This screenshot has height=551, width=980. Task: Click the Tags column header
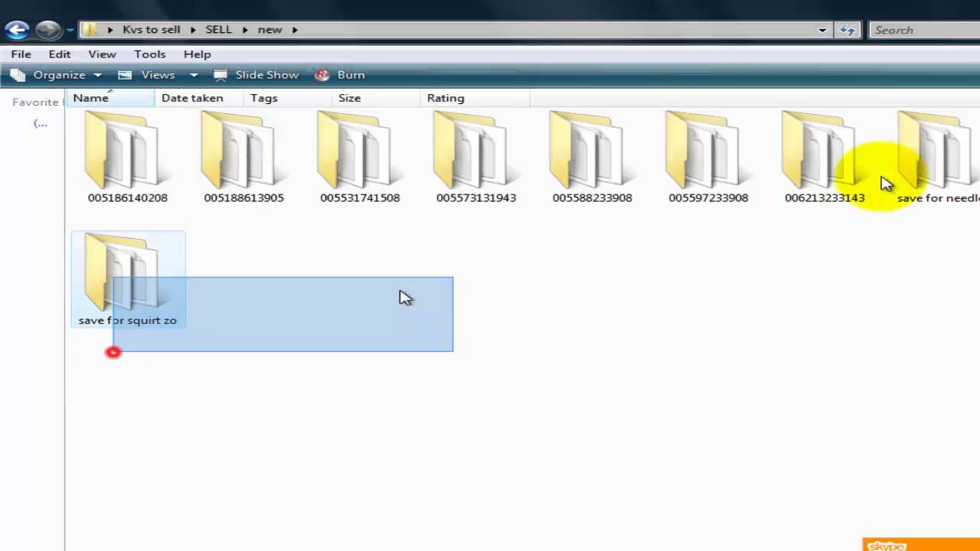coord(288,98)
